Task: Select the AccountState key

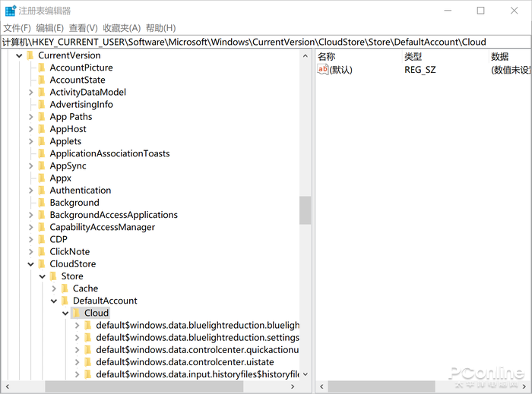Action: coord(78,80)
